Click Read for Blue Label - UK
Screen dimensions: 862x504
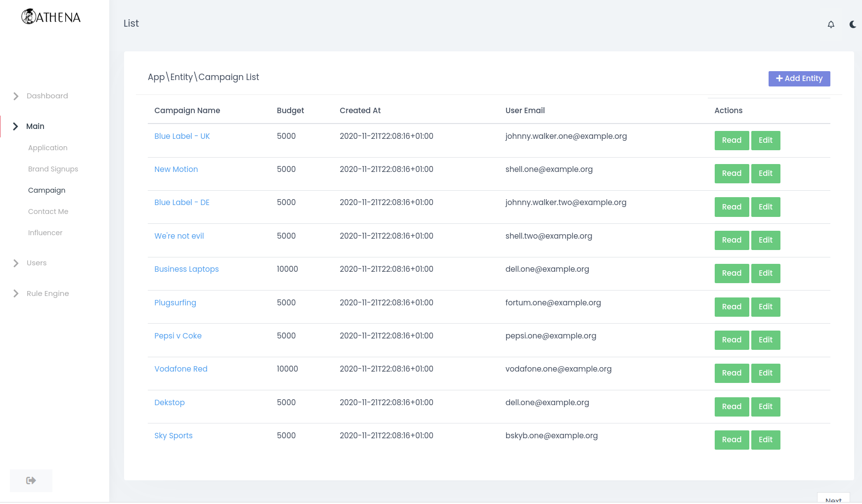point(732,140)
